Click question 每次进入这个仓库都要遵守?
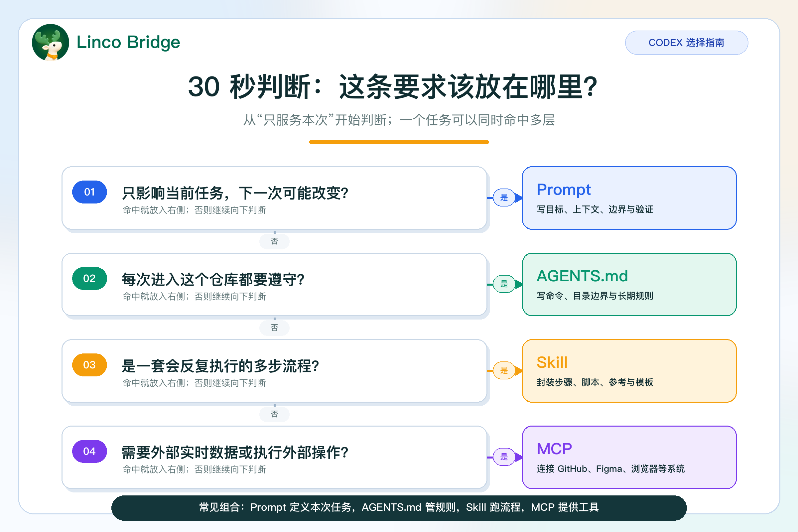Image resolution: width=798 pixels, height=532 pixels. click(x=213, y=280)
